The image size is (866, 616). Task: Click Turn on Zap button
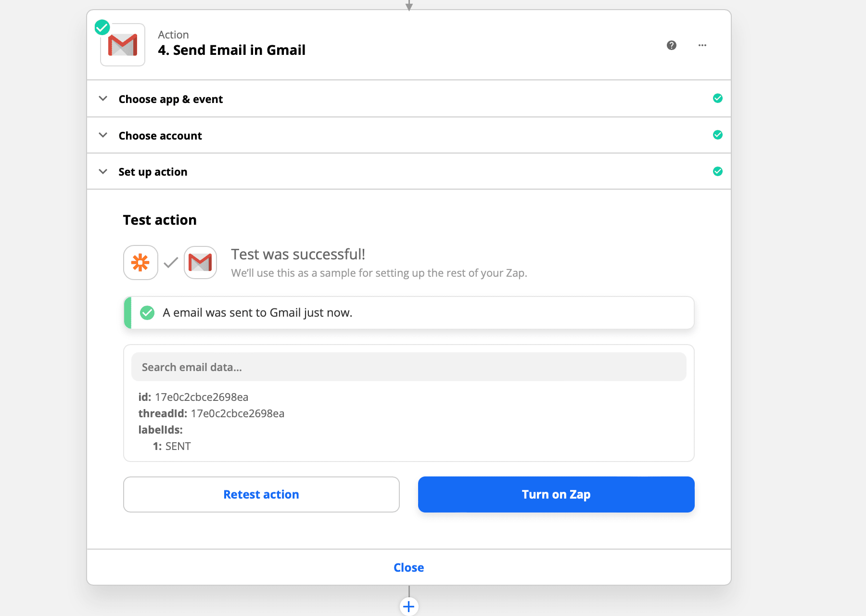pos(556,494)
